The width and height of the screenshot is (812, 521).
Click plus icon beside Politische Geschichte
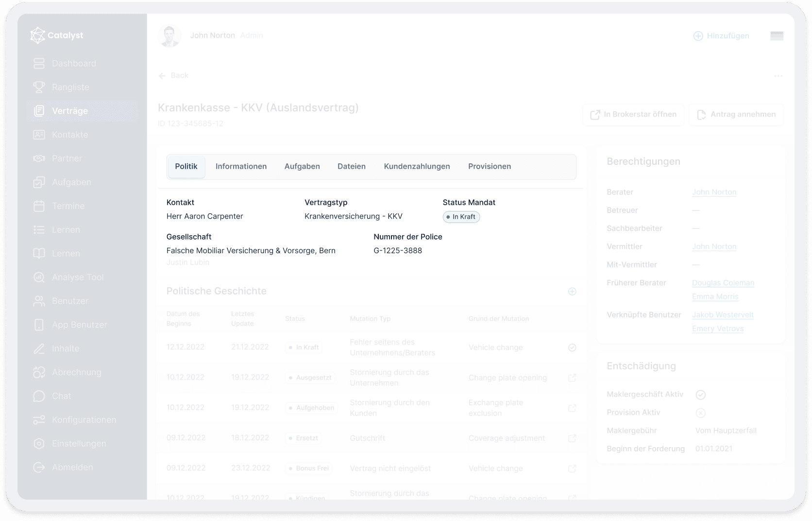[572, 292]
